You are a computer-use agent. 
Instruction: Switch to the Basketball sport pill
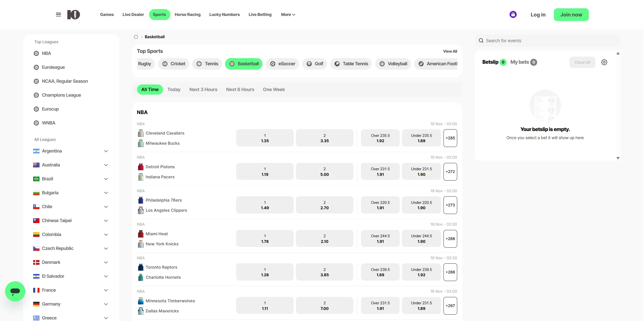tap(244, 64)
